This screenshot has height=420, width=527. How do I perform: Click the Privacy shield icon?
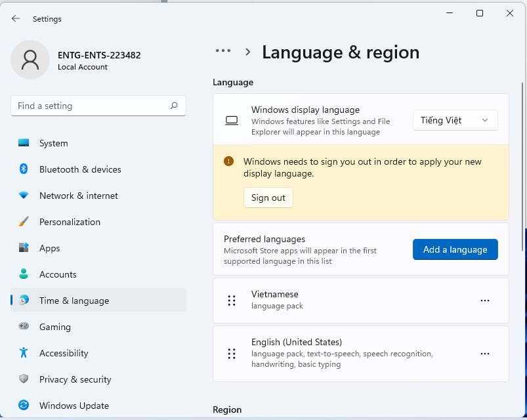tap(24, 379)
